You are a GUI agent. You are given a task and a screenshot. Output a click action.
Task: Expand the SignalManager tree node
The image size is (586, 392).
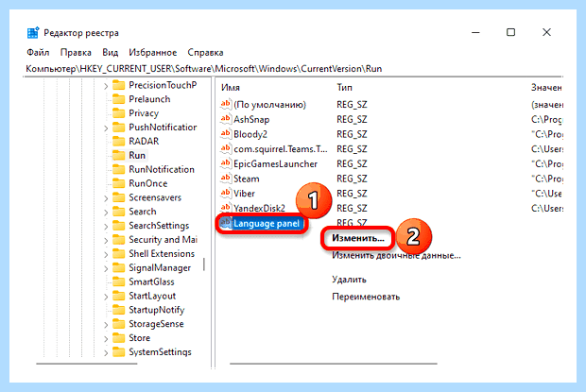106,269
